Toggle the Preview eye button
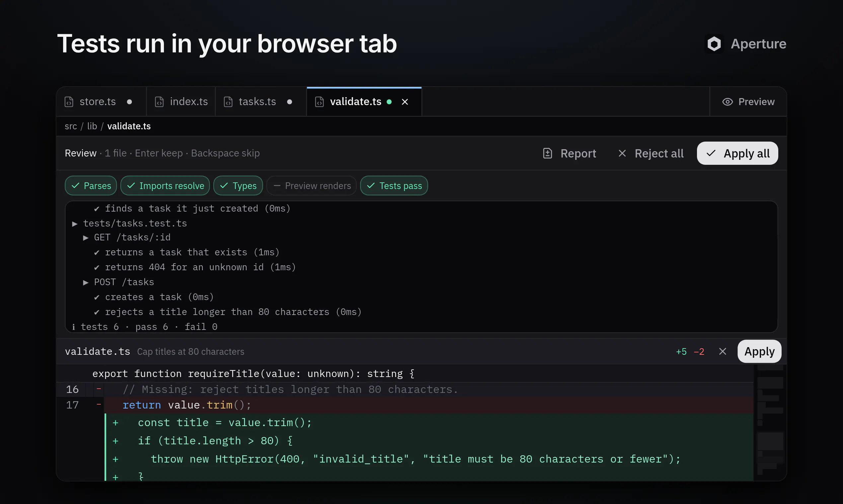Image resolution: width=843 pixels, height=504 pixels. 748,102
